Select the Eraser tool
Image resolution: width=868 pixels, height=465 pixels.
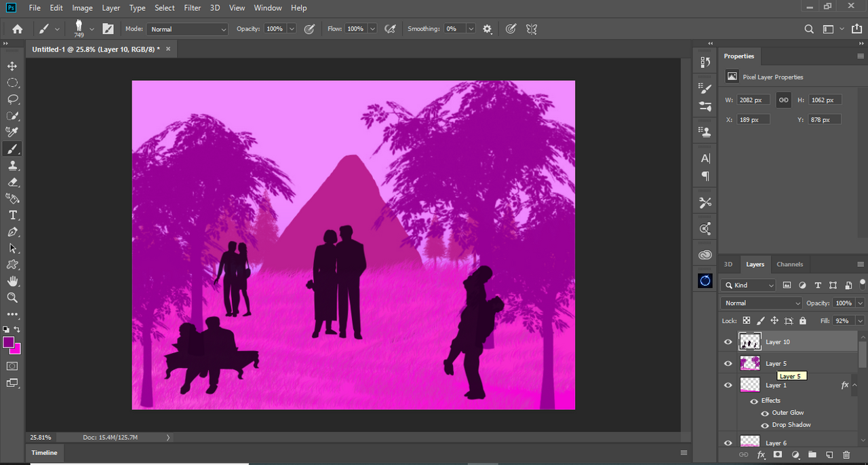coord(12,182)
